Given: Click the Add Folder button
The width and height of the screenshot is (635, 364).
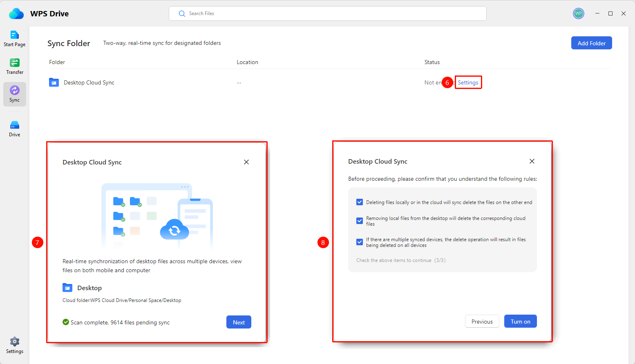Looking at the screenshot, I should coord(591,43).
